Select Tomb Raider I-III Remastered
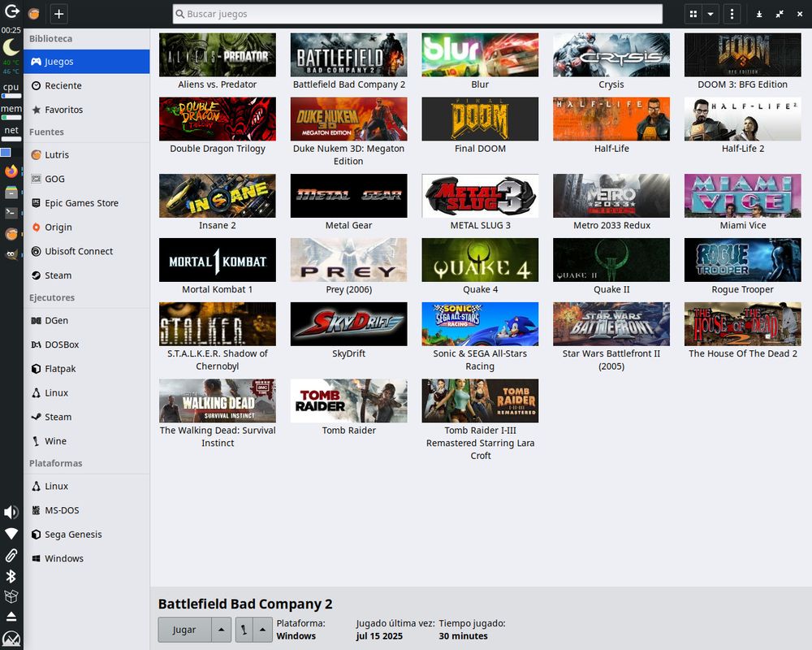 (x=480, y=420)
